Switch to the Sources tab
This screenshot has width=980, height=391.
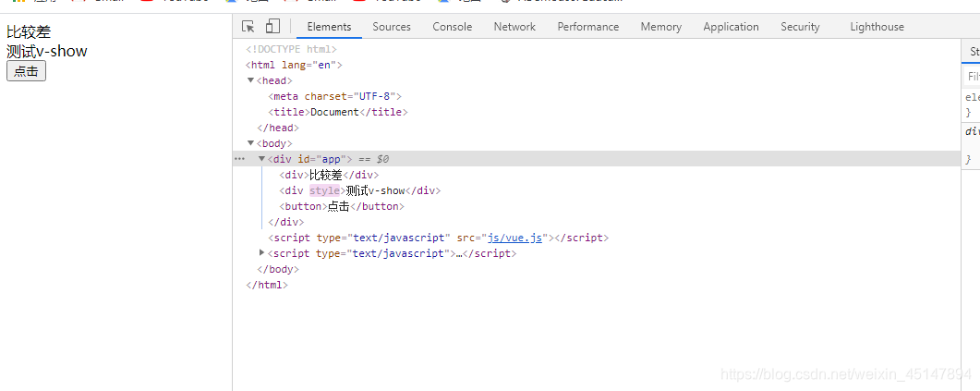click(392, 26)
